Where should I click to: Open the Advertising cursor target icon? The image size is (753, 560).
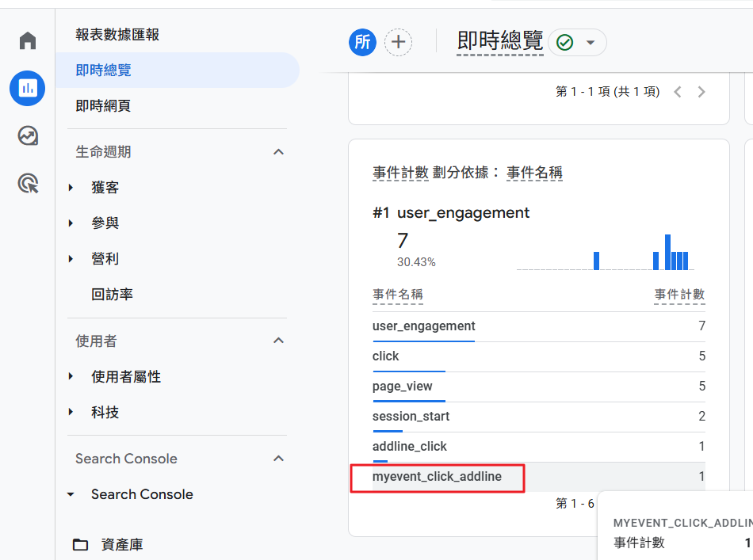pos(28,184)
